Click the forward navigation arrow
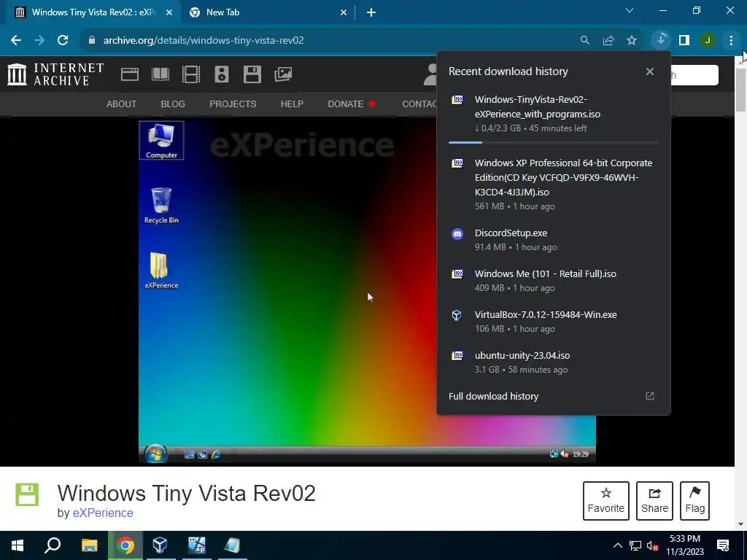The width and height of the screenshot is (747, 560). tap(39, 41)
